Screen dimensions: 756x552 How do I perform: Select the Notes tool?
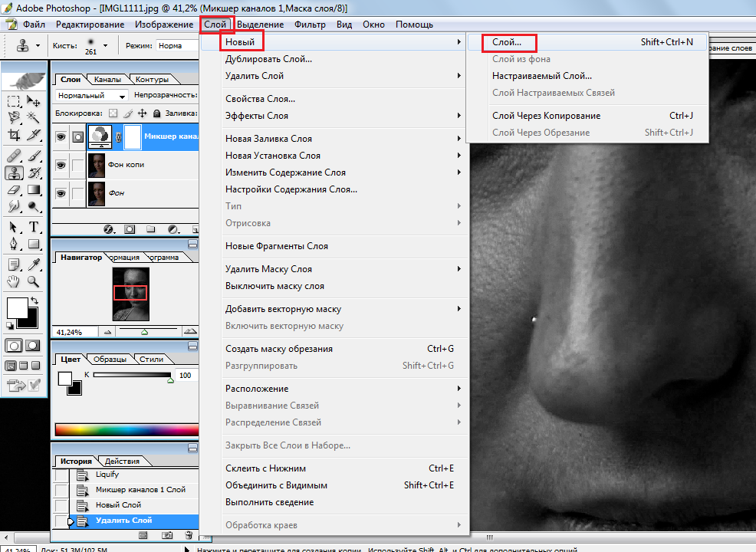point(14,264)
